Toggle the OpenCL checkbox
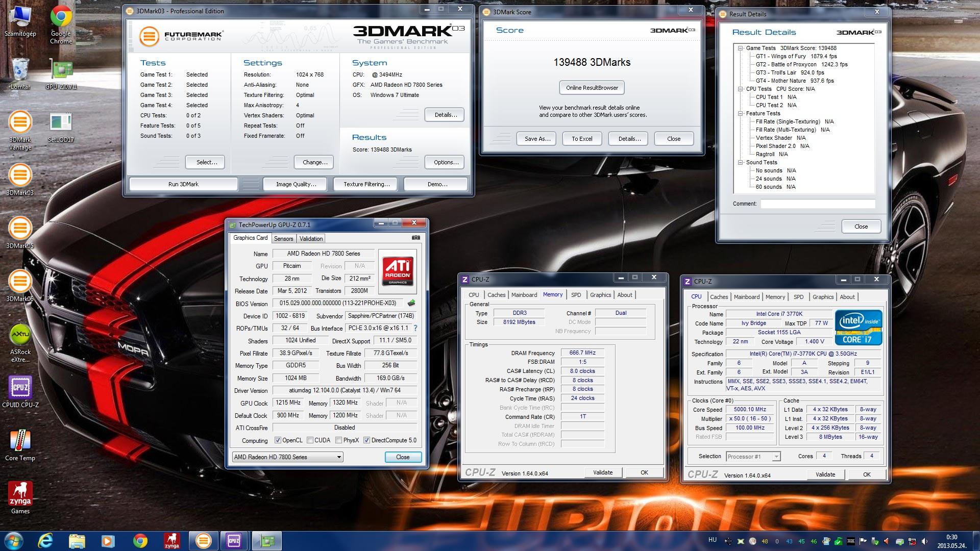The image size is (980, 551). coord(278,440)
